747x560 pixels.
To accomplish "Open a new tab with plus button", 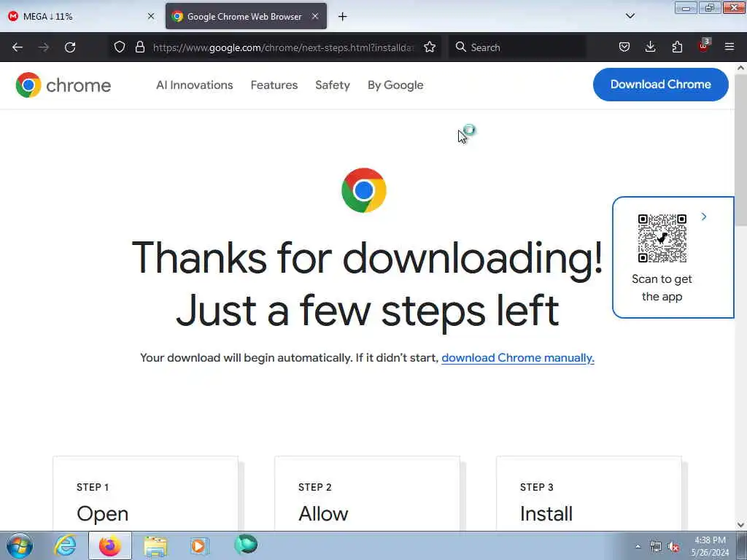I will (343, 17).
